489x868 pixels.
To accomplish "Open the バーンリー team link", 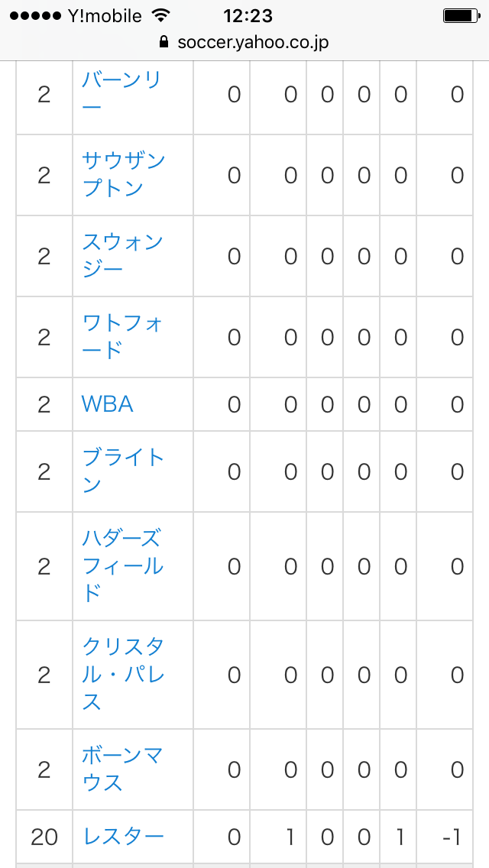I will click(x=121, y=95).
